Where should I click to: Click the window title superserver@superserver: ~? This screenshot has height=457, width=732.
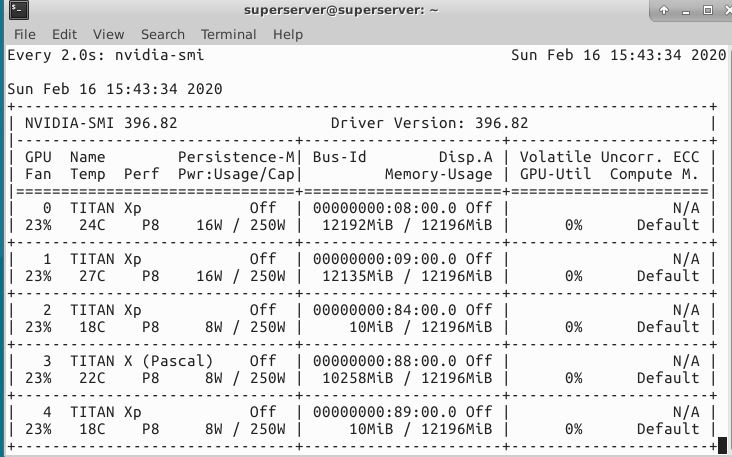tap(341, 10)
